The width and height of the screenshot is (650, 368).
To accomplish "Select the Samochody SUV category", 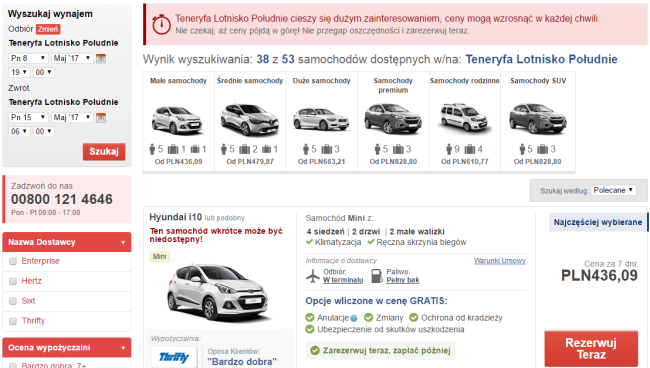I will pyautogui.click(x=538, y=121).
